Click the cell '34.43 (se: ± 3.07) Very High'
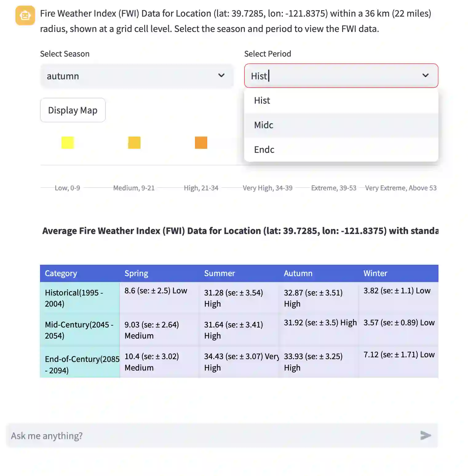The image size is (468, 476). coord(239,362)
